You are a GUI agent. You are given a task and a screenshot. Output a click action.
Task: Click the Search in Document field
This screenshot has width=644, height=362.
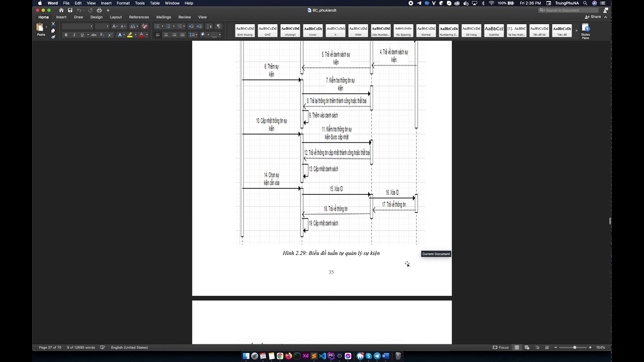tap(570, 10)
